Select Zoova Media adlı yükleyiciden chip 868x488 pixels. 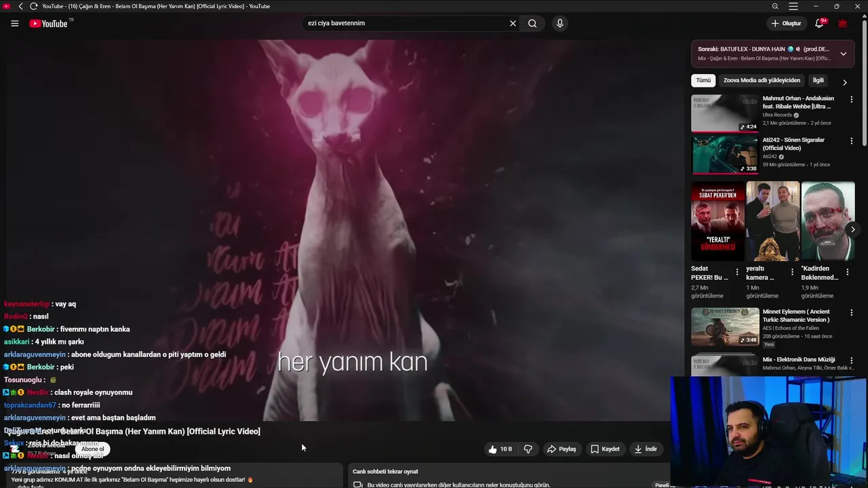pyautogui.click(x=762, y=80)
